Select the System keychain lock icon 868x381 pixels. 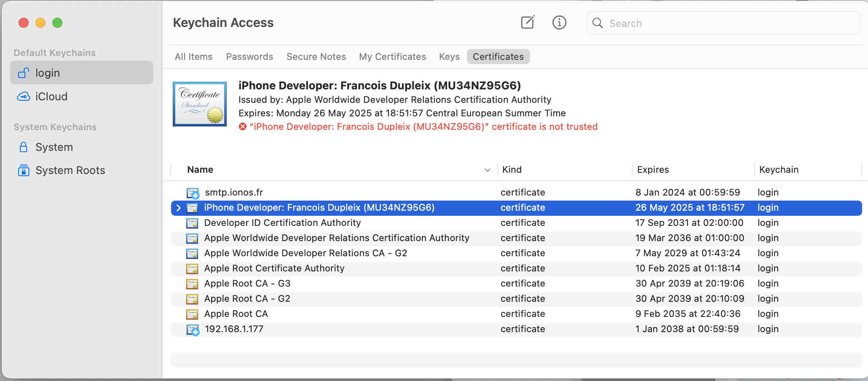pos(24,147)
